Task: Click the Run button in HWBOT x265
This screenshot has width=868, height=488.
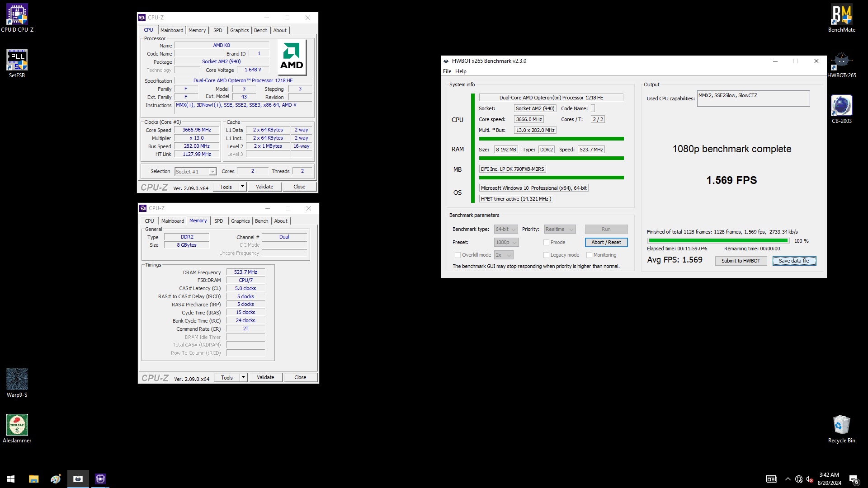Action: tap(606, 230)
